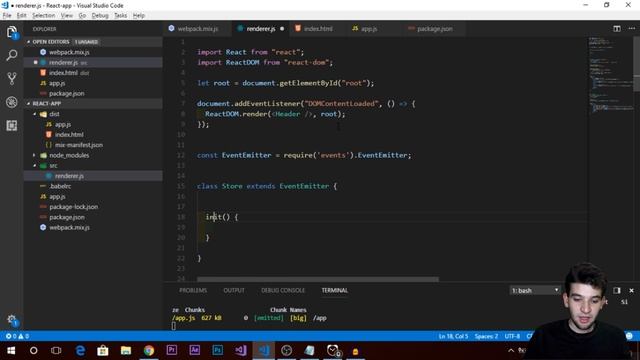
Task: Open Adobe After Effects from taskbar
Action: (195, 351)
